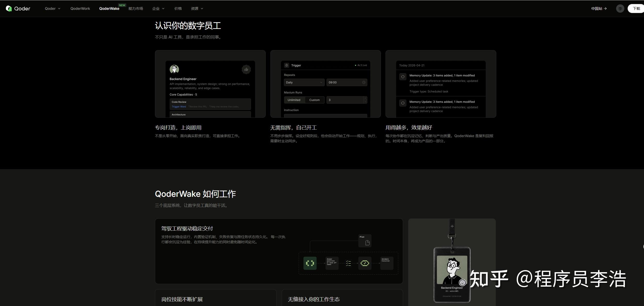Viewport: 644px width, 306px height.
Task: Click the Instruction input box
Action: (325, 116)
